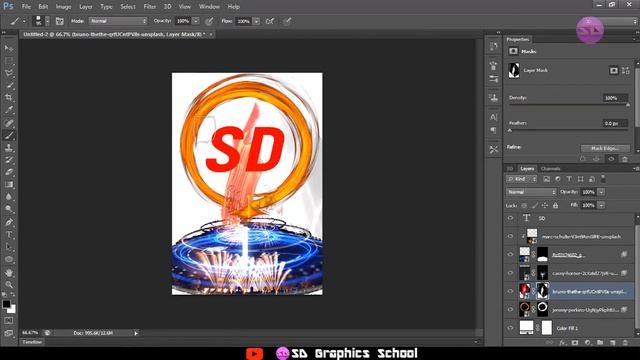Open the Timeline panel tab

(32, 342)
